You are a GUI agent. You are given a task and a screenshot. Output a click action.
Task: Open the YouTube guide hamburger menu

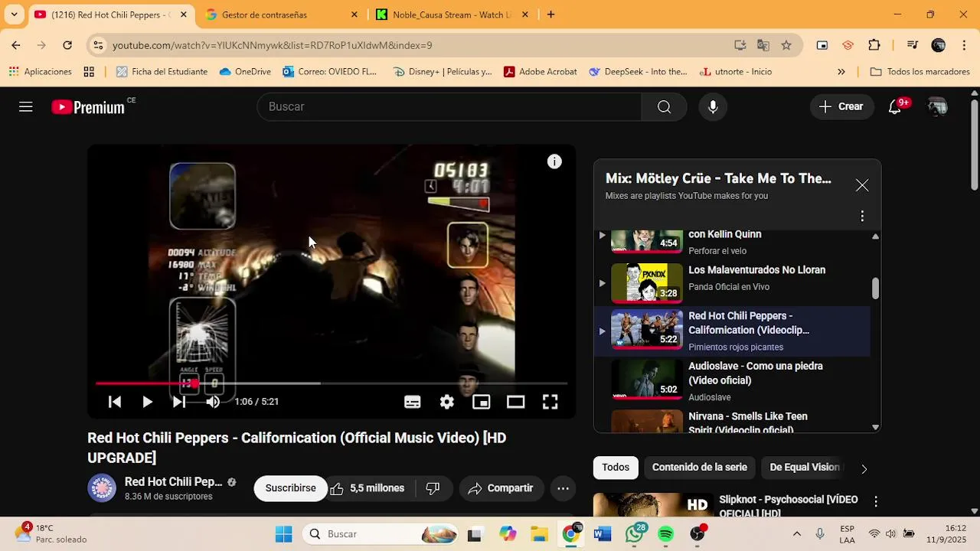coord(26,107)
